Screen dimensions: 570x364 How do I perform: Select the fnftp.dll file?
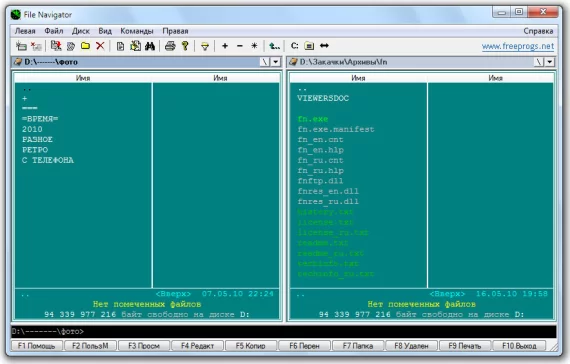tap(320, 181)
